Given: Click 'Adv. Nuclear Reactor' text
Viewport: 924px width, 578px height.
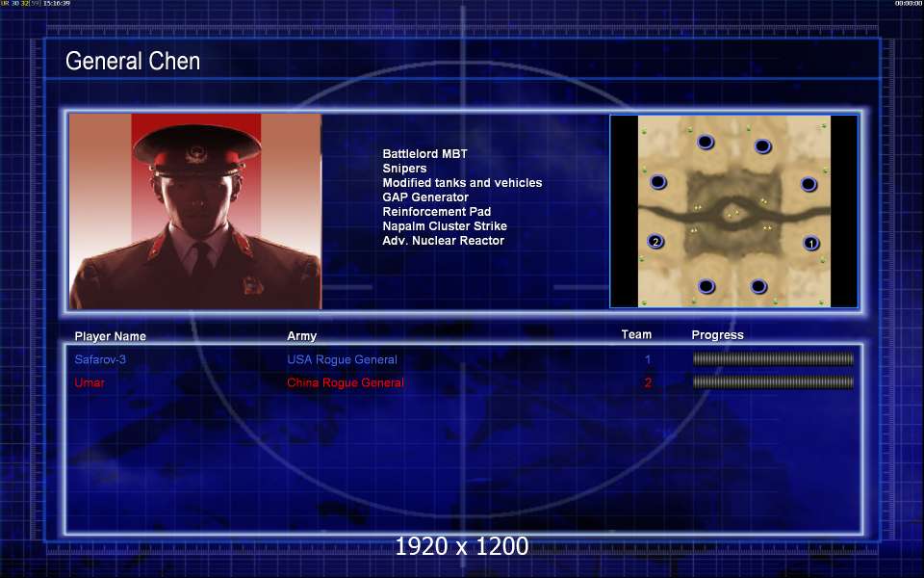Looking at the screenshot, I should tap(443, 241).
